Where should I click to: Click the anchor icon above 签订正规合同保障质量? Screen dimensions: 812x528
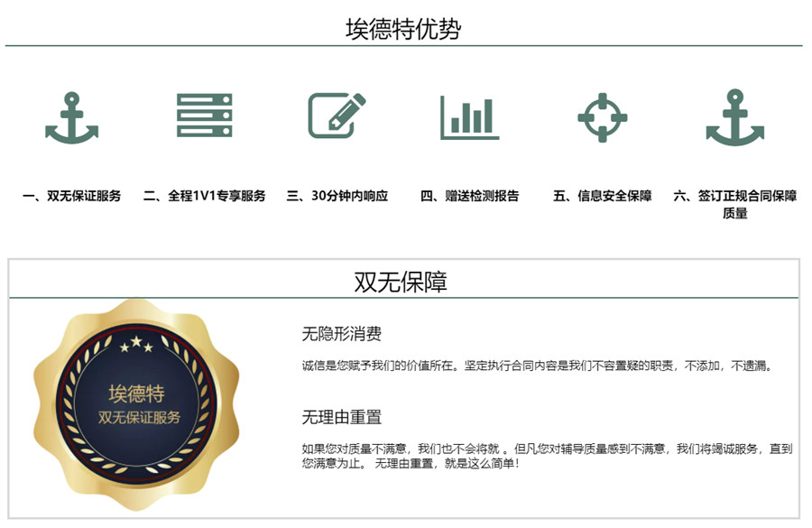point(734,117)
